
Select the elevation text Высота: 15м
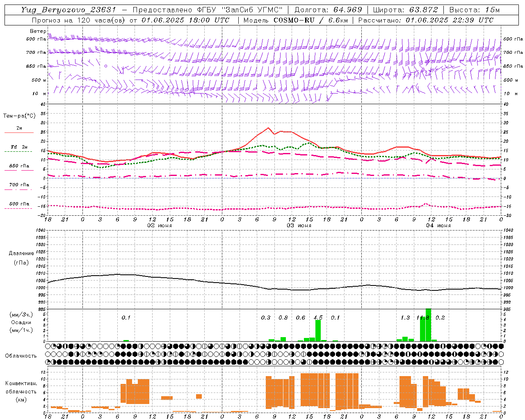coord(475,10)
